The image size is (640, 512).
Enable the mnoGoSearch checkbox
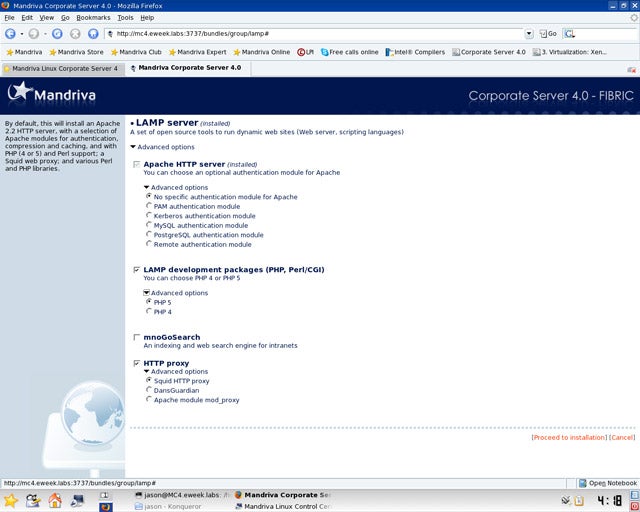click(137, 337)
